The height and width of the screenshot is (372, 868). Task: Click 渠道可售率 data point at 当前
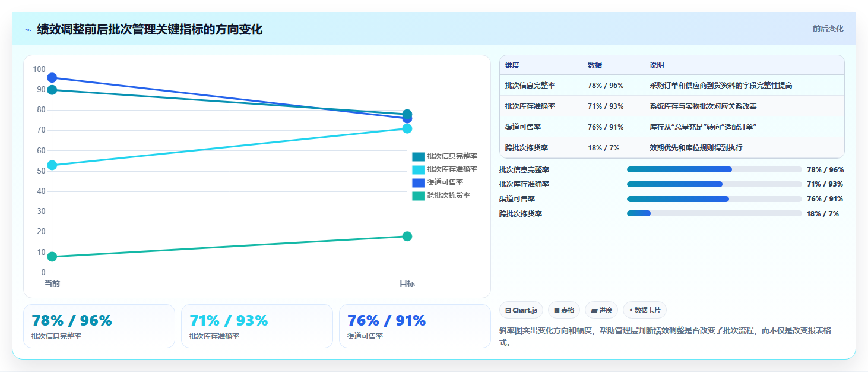52,78
